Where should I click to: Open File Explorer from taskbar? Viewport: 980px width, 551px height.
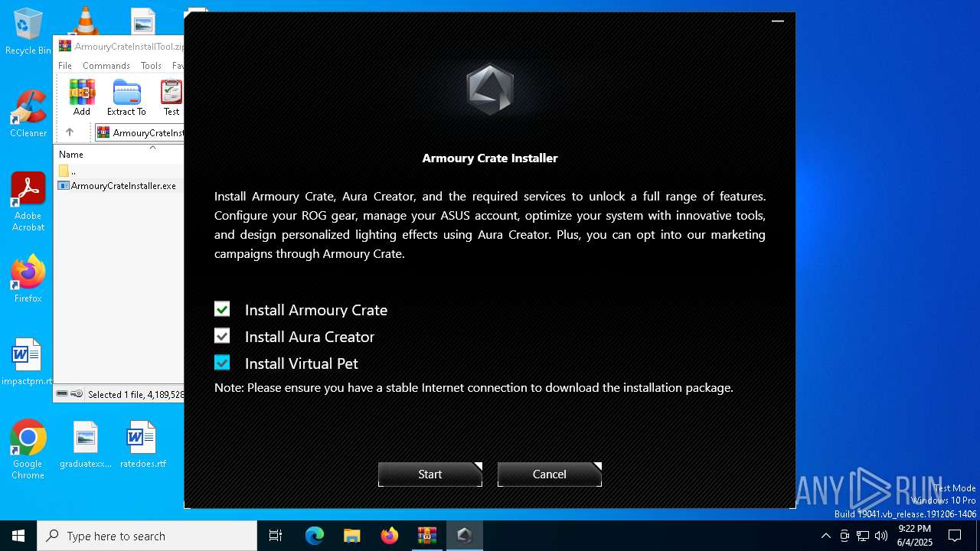point(352,536)
